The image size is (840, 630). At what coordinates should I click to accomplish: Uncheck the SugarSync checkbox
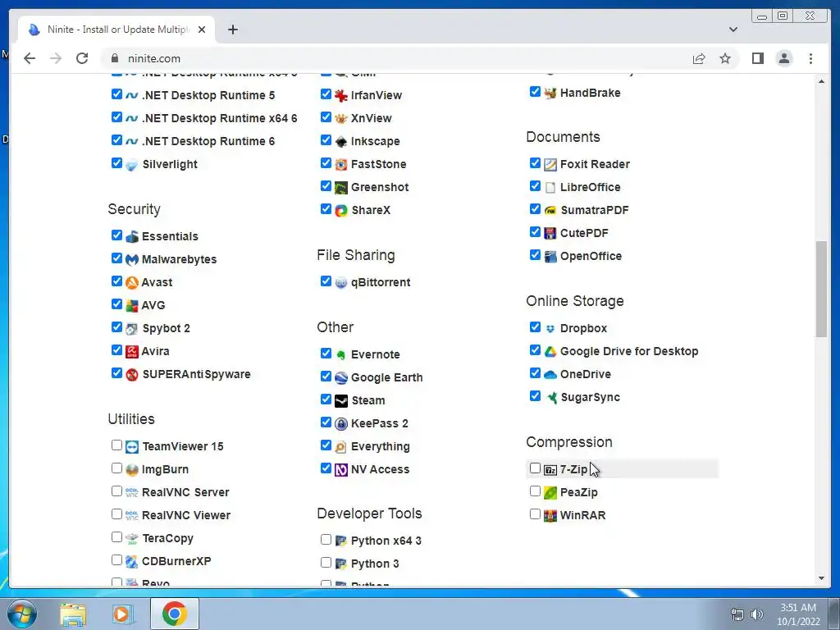[535, 396]
